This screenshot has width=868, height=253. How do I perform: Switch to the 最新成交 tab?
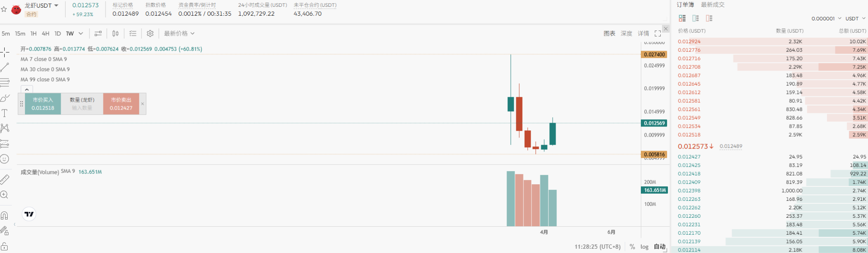(x=712, y=5)
